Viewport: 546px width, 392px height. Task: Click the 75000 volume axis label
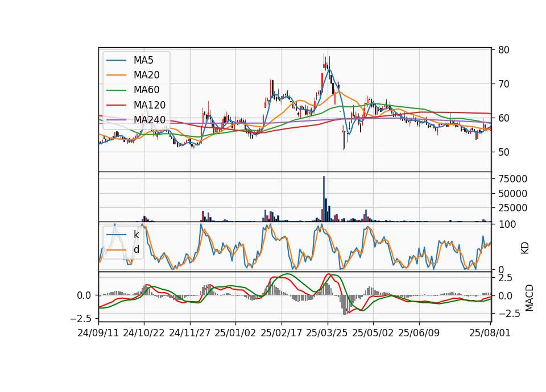coord(512,179)
